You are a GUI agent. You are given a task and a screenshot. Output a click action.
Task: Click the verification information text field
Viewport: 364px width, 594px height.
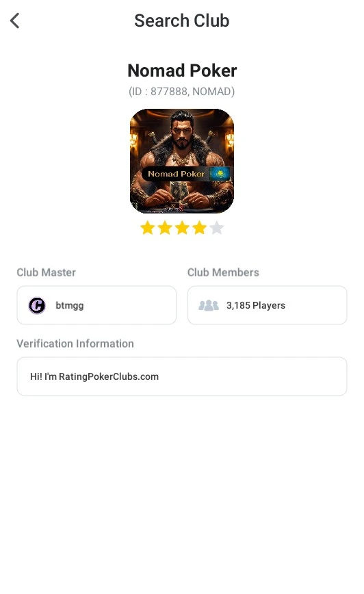coord(182,376)
